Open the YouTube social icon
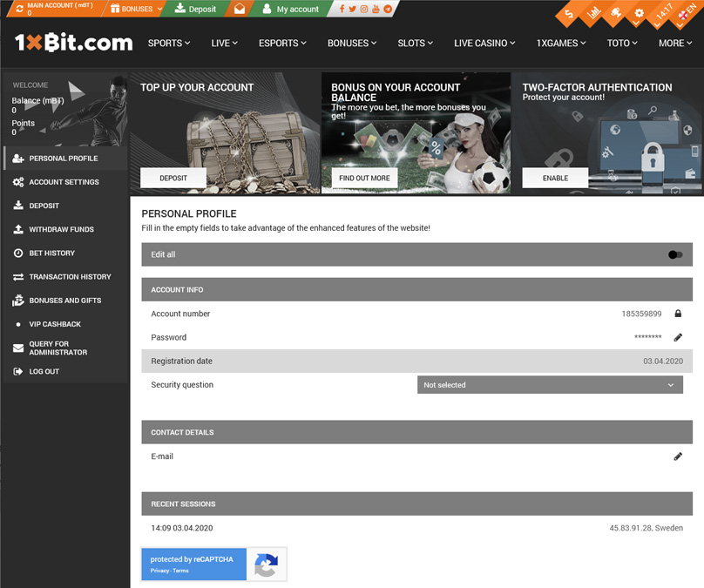This screenshot has height=588, width=704. coord(376,9)
